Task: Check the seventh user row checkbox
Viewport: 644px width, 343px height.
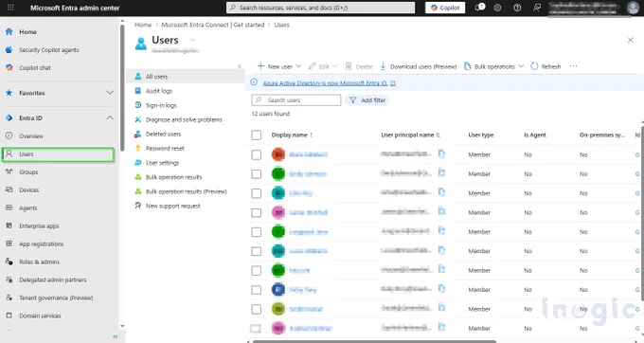Action: click(257, 270)
